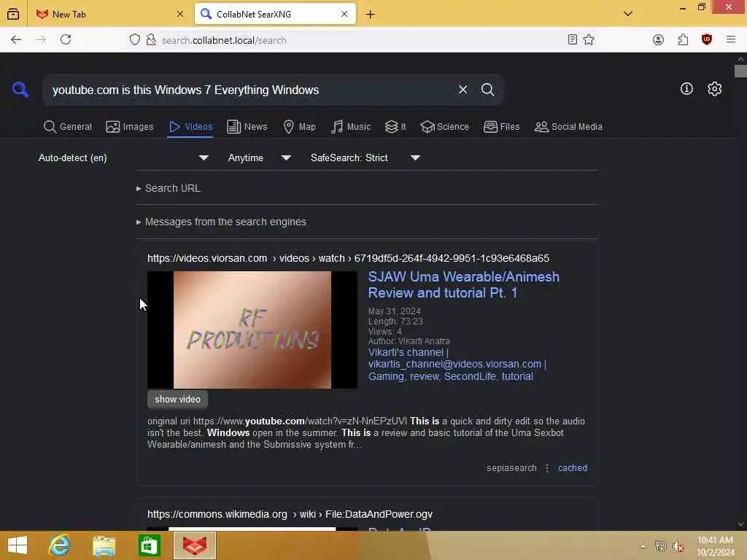Switch to the Science category
Viewport: 747px width, 560px height.
tap(445, 127)
